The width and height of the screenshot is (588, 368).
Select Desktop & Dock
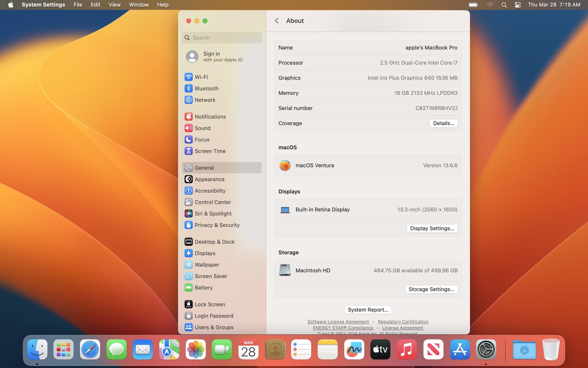click(222, 242)
